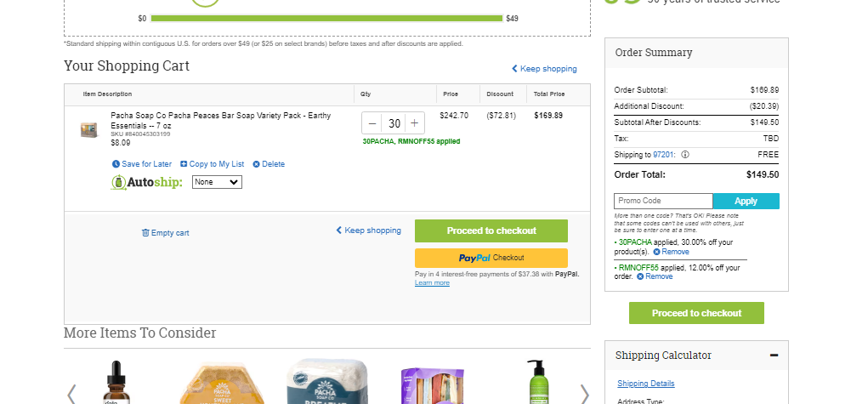Apply the promo code

click(x=746, y=202)
